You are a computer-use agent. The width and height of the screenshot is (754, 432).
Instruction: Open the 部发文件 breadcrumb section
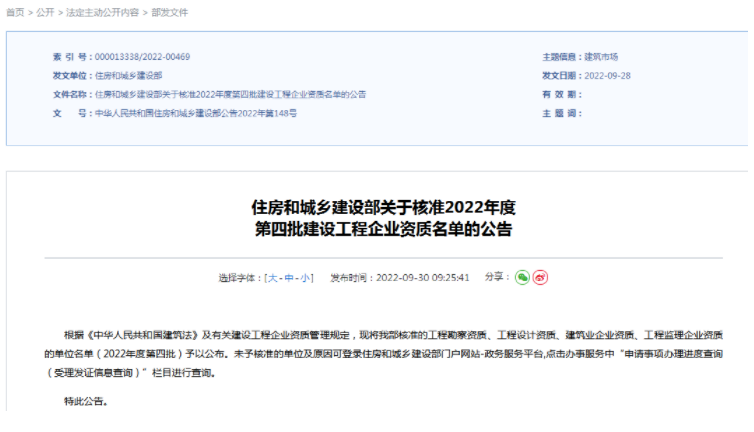tap(169, 13)
